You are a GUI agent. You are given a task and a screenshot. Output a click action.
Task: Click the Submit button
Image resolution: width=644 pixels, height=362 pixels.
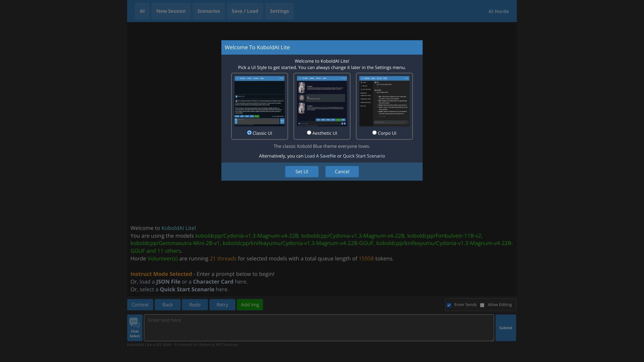[506, 328]
